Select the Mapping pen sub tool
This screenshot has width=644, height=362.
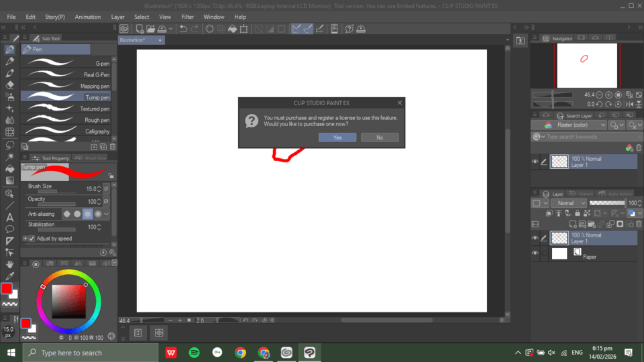pyautogui.click(x=66, y=86)
